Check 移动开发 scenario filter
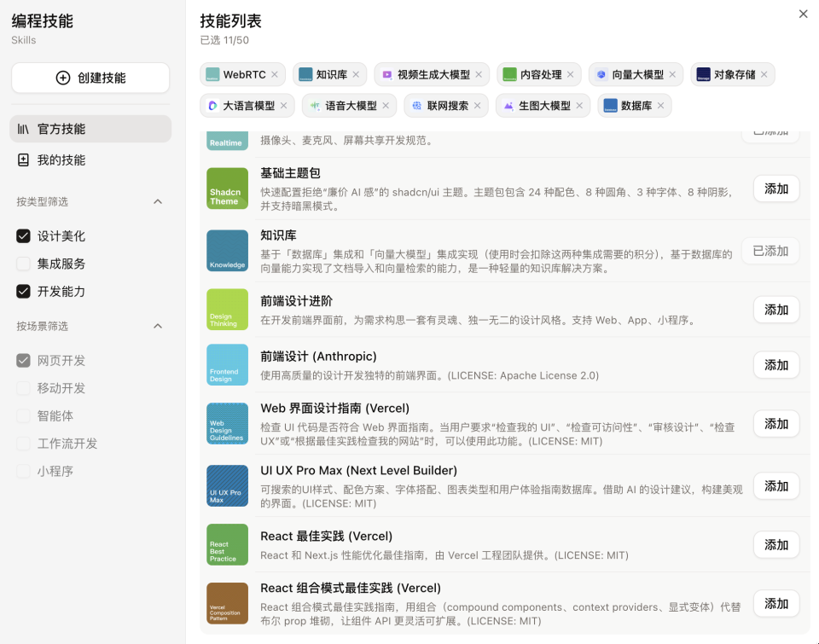The image size is (819, 644). (23, 388)
